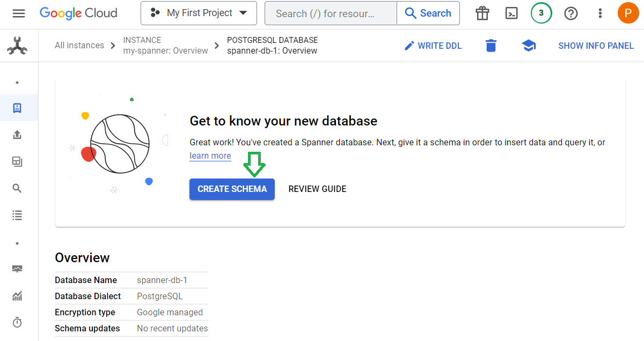
Task: Open the My First Project selector dropdown
Action: pyautogui.click(x=199, y=13)
